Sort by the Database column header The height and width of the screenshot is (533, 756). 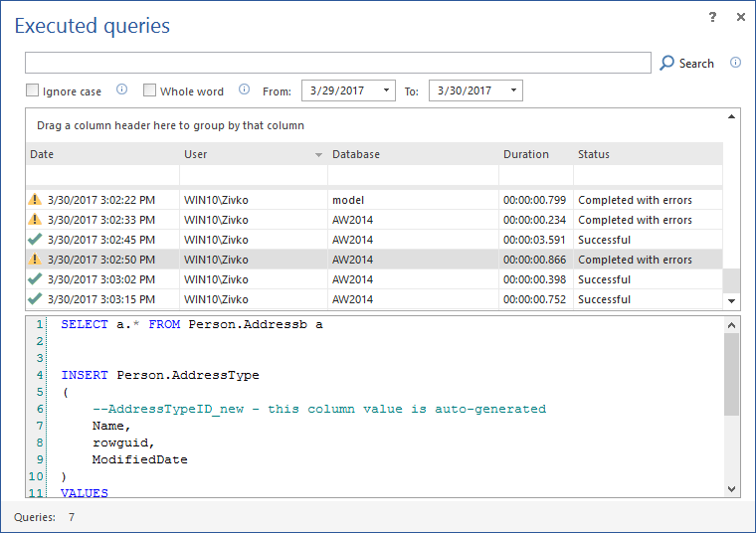tap(413, 154)
